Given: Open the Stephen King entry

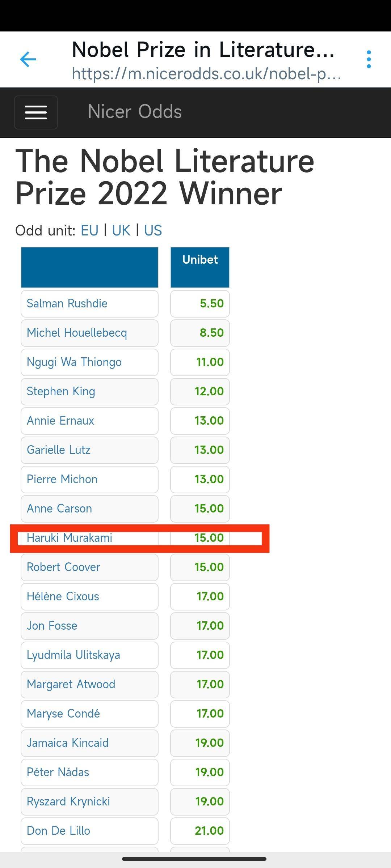Looking at the screenshot, I should coord(61,391).
